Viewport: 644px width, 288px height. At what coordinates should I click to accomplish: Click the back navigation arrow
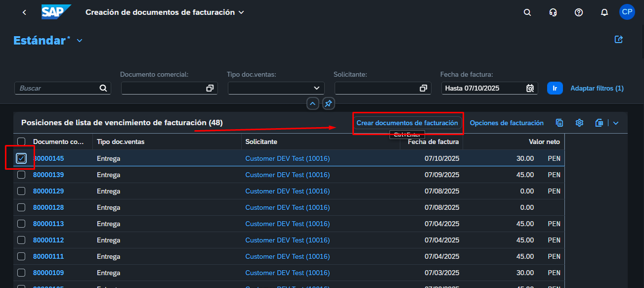point(24,12)
